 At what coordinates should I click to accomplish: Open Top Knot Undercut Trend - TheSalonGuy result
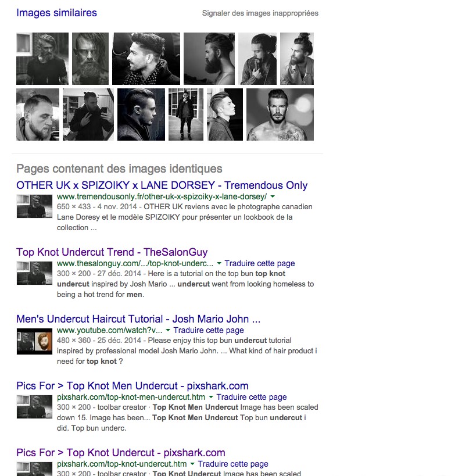point(112,252)
